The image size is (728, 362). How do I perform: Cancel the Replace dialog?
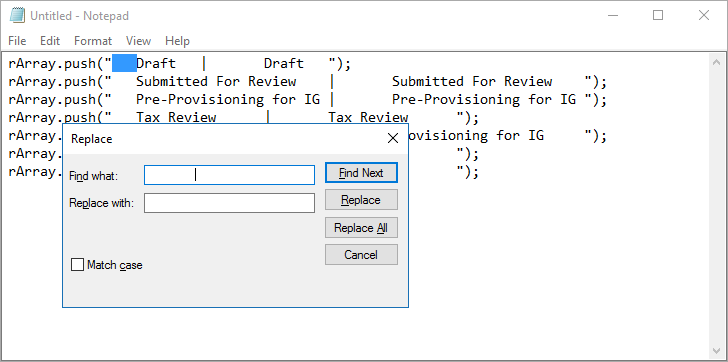[361, 255]
